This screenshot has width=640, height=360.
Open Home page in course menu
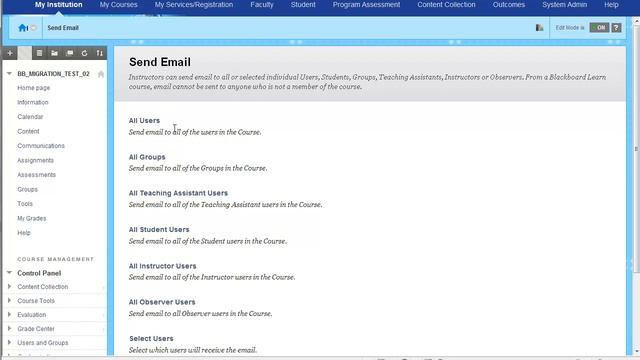33,88
